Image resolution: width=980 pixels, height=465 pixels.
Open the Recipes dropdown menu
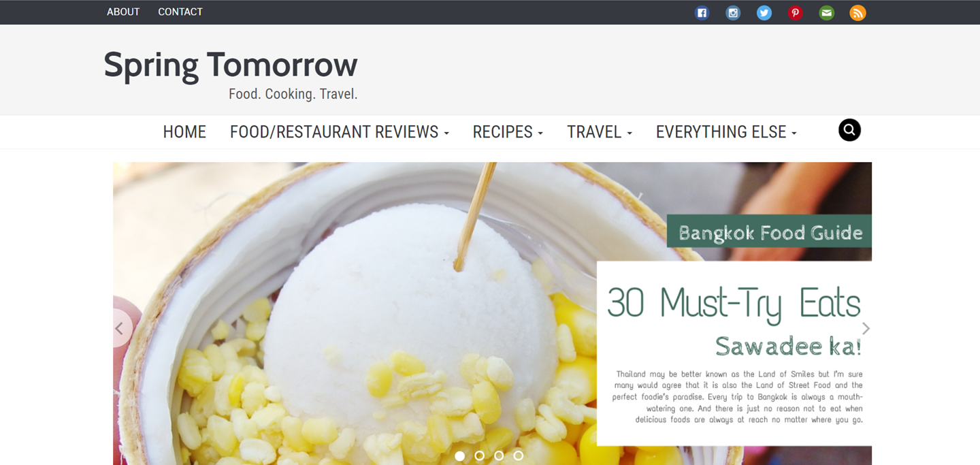(508, 132)
